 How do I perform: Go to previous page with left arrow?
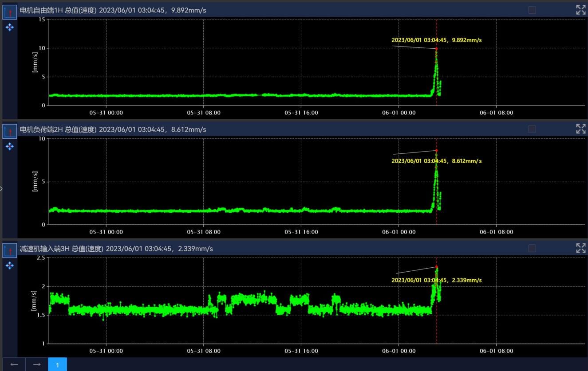coord(14,364)
